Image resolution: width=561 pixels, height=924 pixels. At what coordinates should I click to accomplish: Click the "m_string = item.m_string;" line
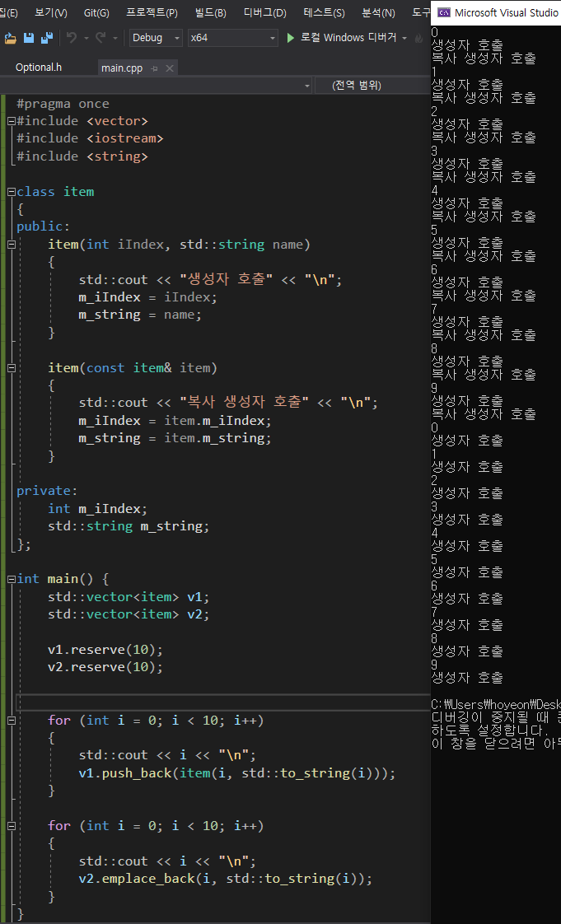coord(175,438)
